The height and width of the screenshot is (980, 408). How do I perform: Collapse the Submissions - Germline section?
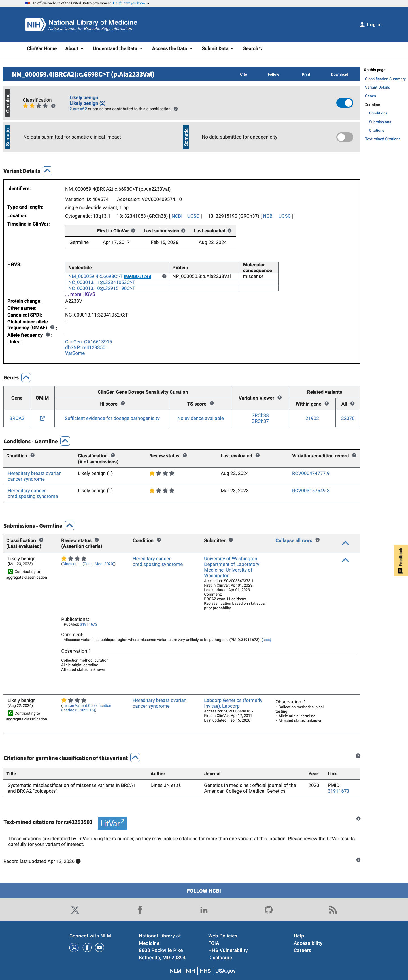pyautogui.click(x=69, y=526)
